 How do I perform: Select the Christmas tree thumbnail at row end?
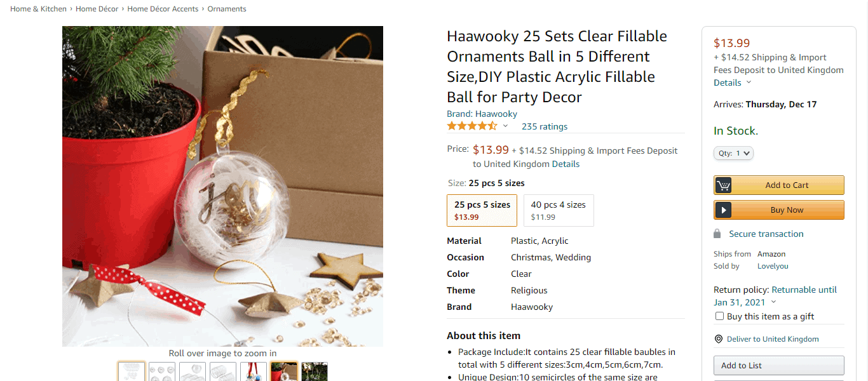click(315, 371)
